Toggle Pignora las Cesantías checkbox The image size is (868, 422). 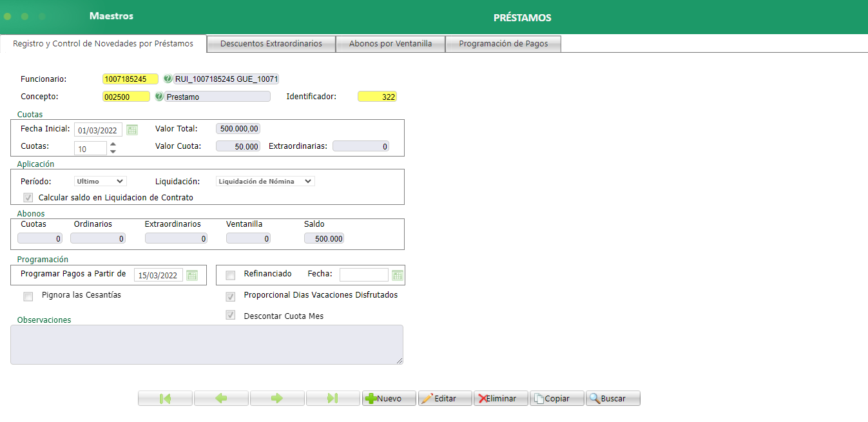tap(28, 296)
